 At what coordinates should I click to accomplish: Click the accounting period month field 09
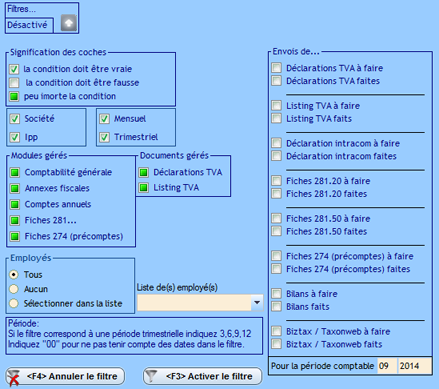[x=387, y=366]
